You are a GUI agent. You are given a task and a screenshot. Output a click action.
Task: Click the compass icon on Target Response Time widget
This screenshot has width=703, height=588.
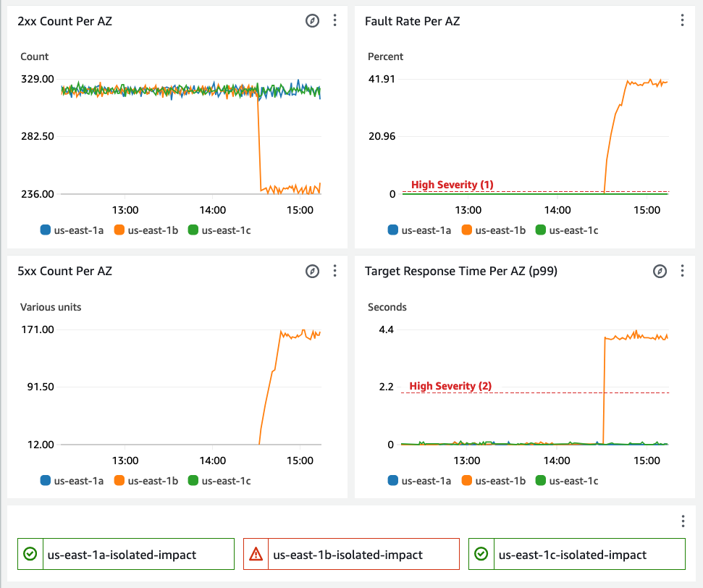tap(660, 271)
